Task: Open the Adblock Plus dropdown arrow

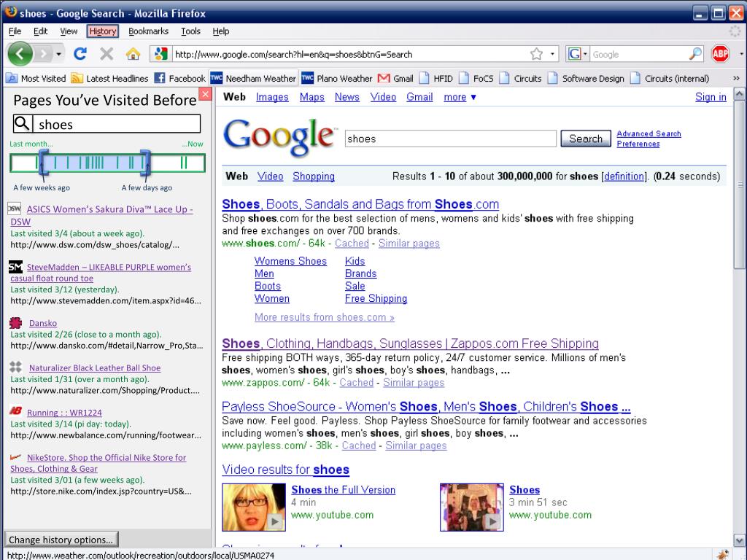Action: [741, 54]
